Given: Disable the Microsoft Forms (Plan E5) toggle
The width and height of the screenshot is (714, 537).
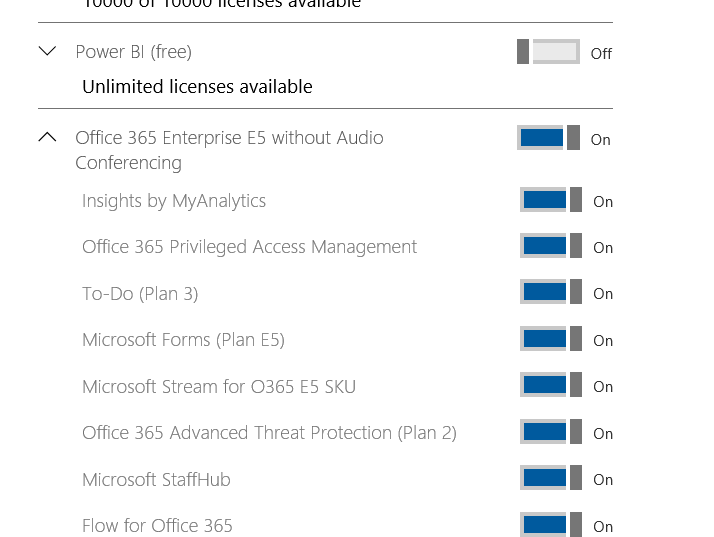Looking at the screenshot, I should tap(550, 339).
